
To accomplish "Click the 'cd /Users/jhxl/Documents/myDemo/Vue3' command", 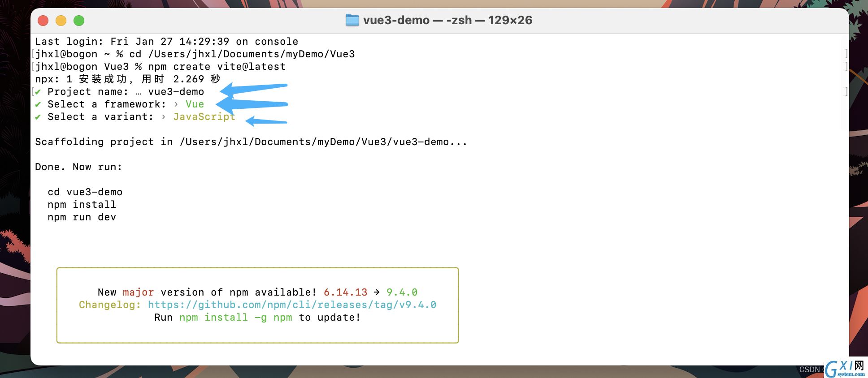I will (242, 54).
